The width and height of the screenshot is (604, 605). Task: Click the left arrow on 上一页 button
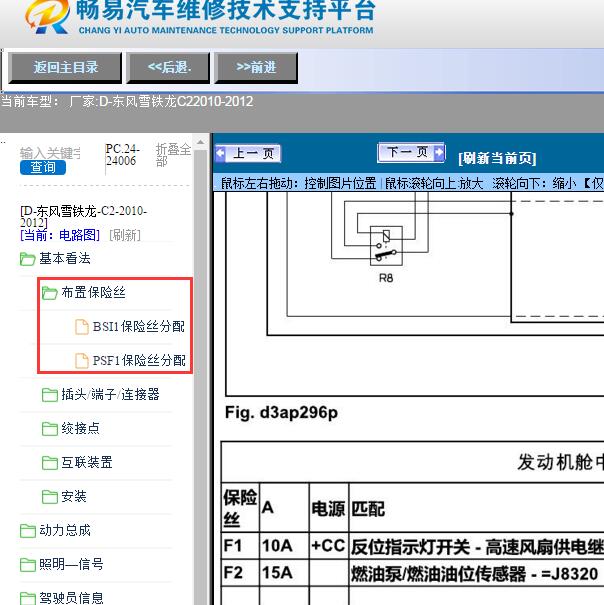pyautogui.click(x=220, y=153)
